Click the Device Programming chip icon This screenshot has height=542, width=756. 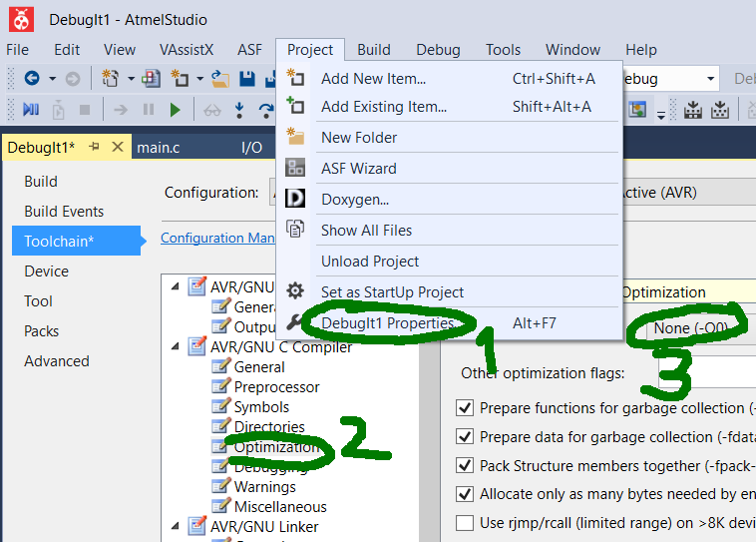pyautogui.click(x=690, y=110)
